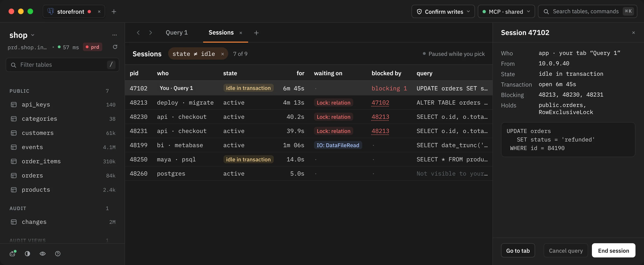Open the api_keys table

(x=63, y=105)
